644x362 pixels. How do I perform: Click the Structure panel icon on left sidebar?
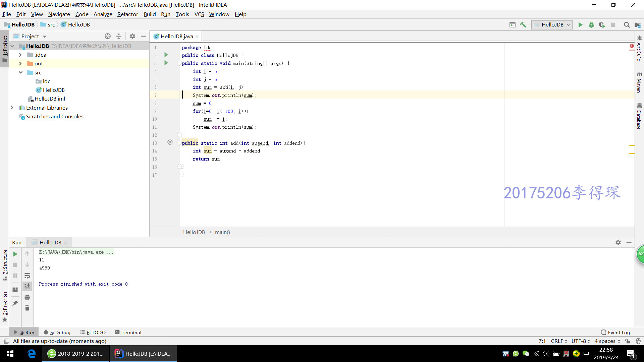(4, 266)
